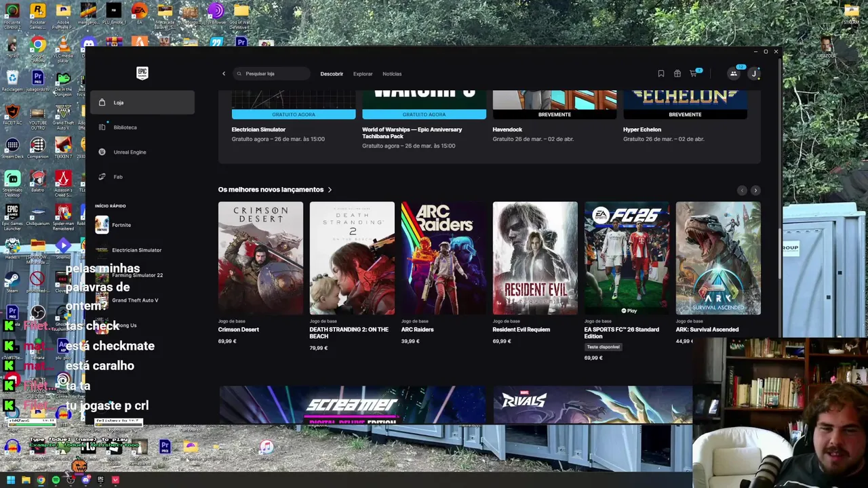Open Crimson Desert game card

coord(260,258)
